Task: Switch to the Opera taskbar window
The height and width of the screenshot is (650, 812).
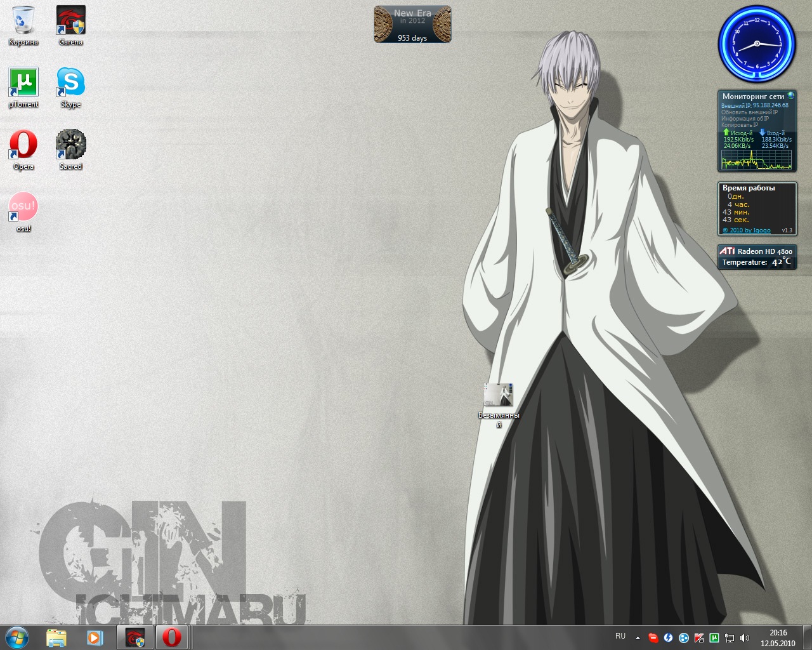Action: tap(171, 637)
